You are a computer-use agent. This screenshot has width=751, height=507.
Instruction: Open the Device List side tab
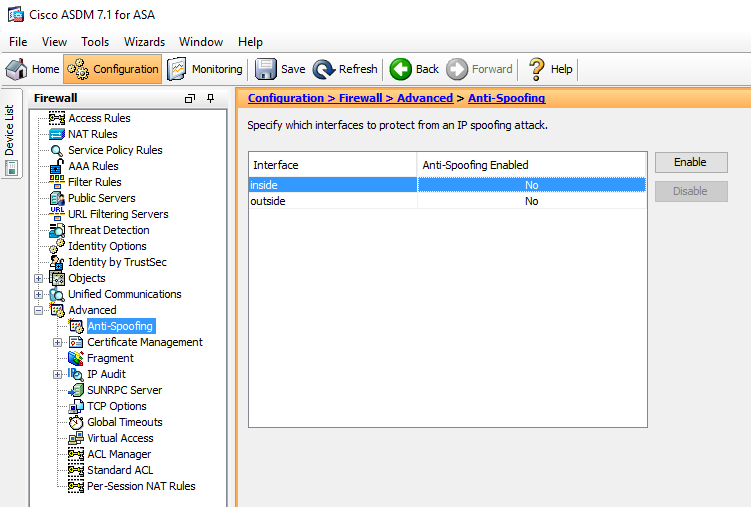11,134
